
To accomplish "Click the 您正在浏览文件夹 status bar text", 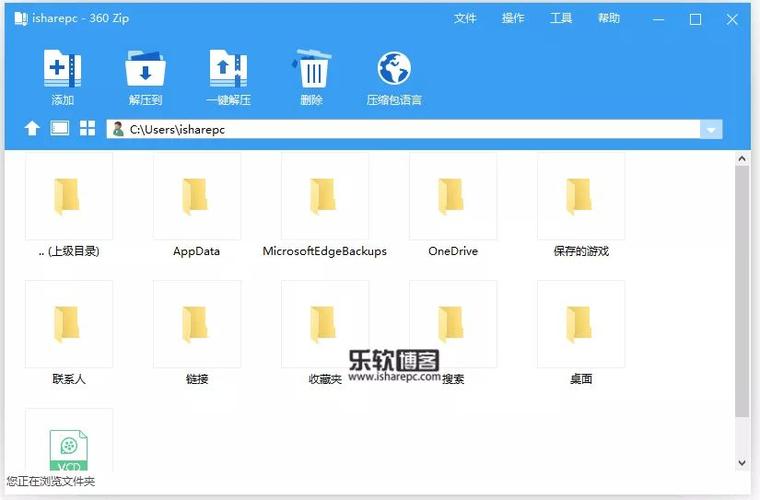I will [x=51, y=481].
